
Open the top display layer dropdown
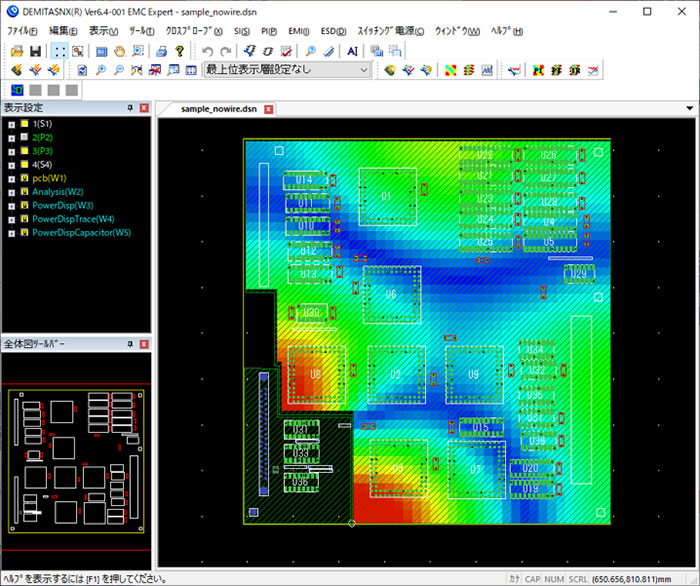click(363, 70)
